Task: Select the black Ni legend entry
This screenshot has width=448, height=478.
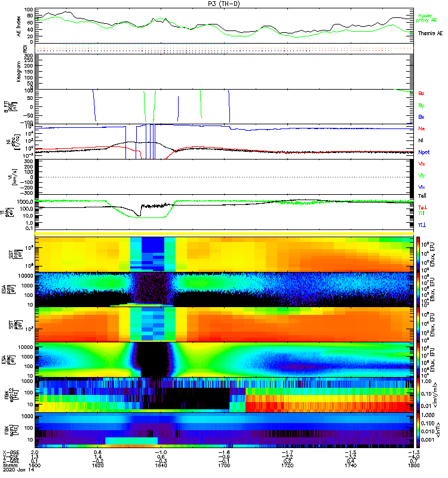Action: 421,140
